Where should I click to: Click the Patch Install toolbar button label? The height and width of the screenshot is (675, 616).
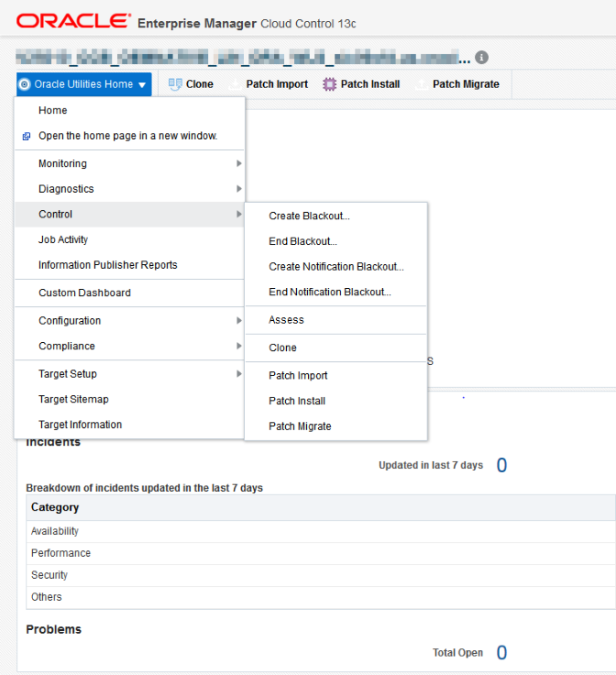tap(370, 84)
